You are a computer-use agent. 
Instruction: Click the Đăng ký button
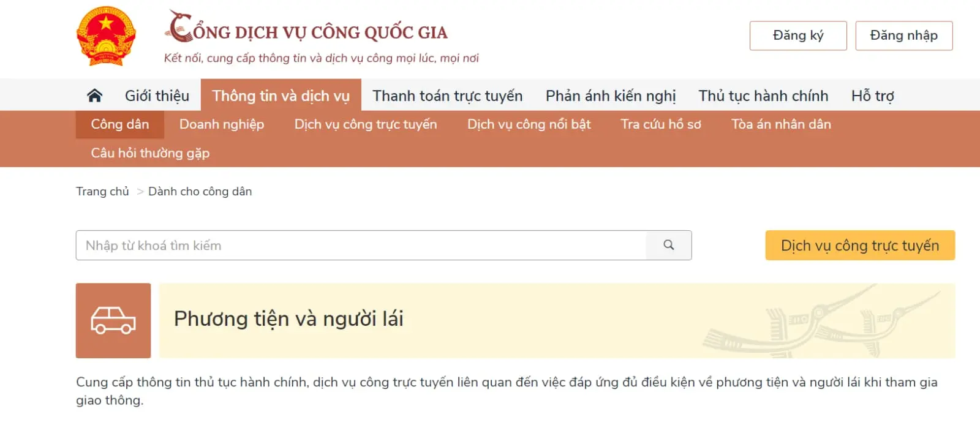(798, 36)
